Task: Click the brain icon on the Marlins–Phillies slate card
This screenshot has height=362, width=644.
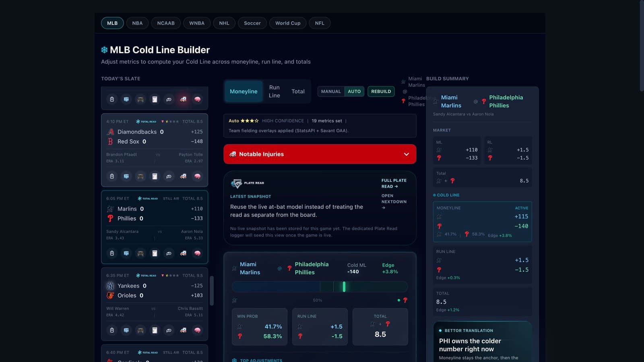Action: pyautogui.click(x=197, y=253)
